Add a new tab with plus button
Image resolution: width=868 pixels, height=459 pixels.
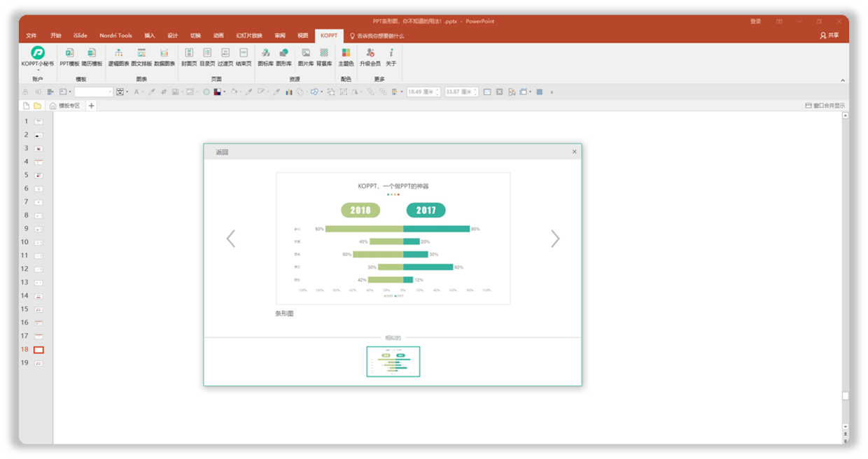[x=91, y=106]
